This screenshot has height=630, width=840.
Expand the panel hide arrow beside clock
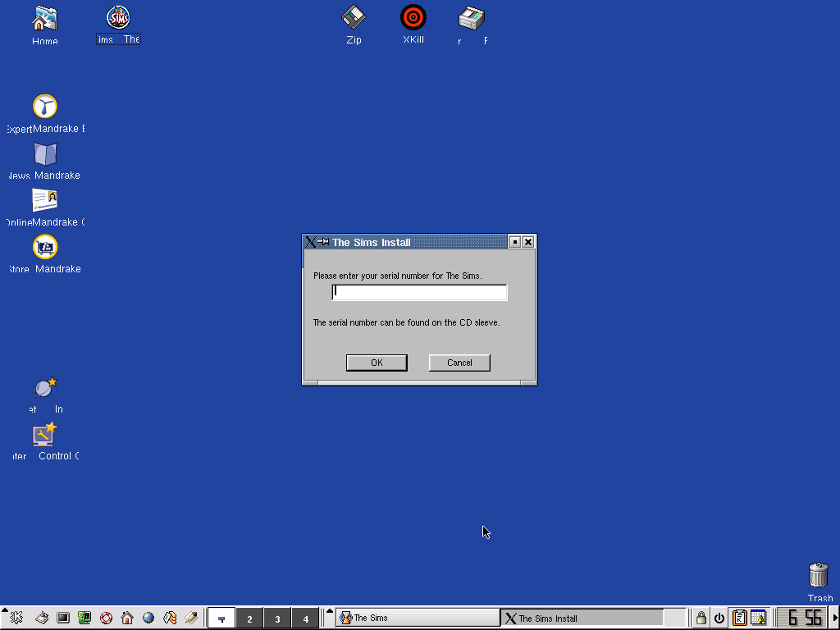click(835, 618)
